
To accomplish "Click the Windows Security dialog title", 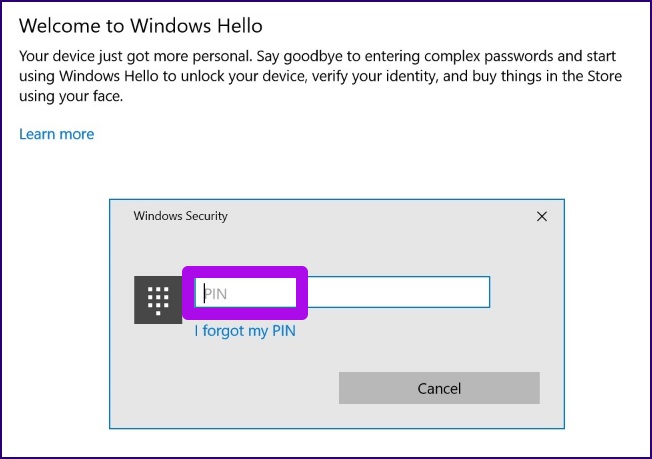I will 180,216.
